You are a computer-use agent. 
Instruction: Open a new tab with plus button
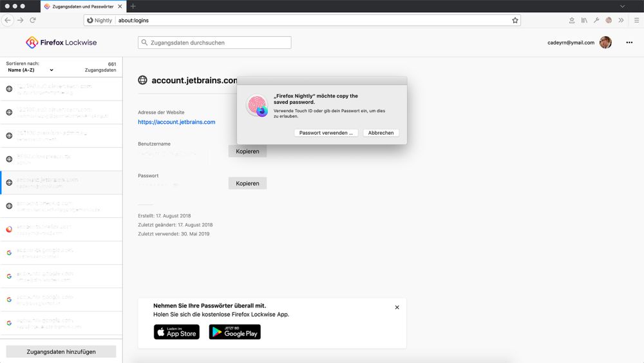point(133,6)
